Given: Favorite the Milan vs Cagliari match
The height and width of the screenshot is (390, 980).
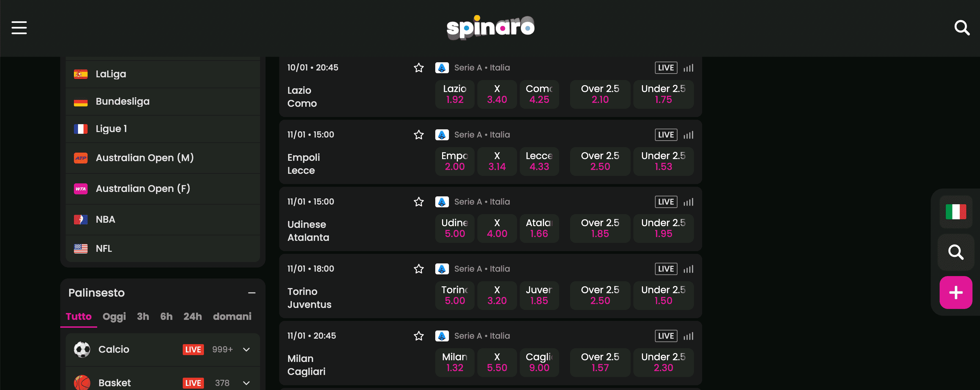Looking at the screenshot, I should click(418, 336).
